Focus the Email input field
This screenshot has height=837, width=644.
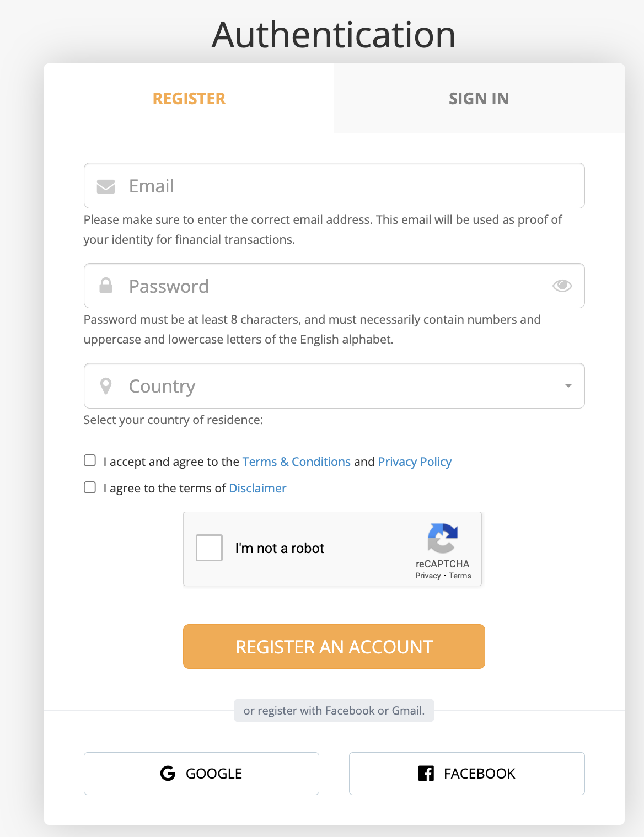point(342,186)
